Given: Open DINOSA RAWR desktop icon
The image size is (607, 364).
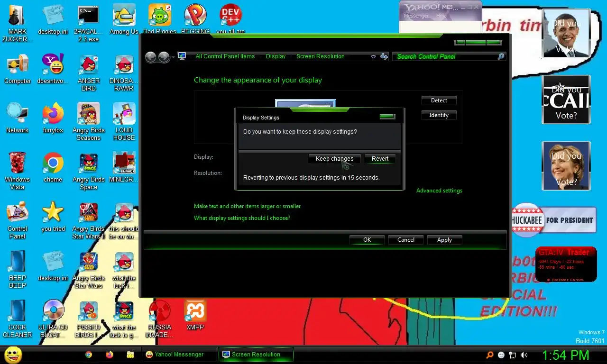Looking at the screenshot, I should [x=124, y=73].
